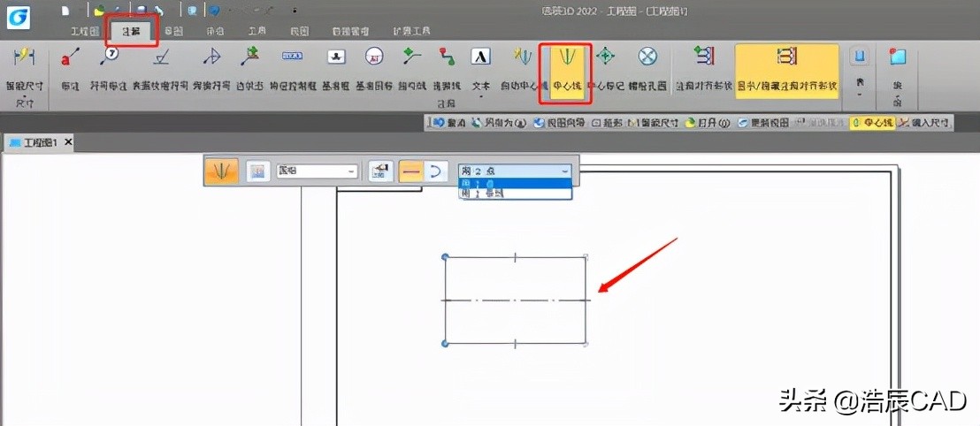Switch to the Data Management ribbon tab
The image size is (980, 426).
[350, 31]
